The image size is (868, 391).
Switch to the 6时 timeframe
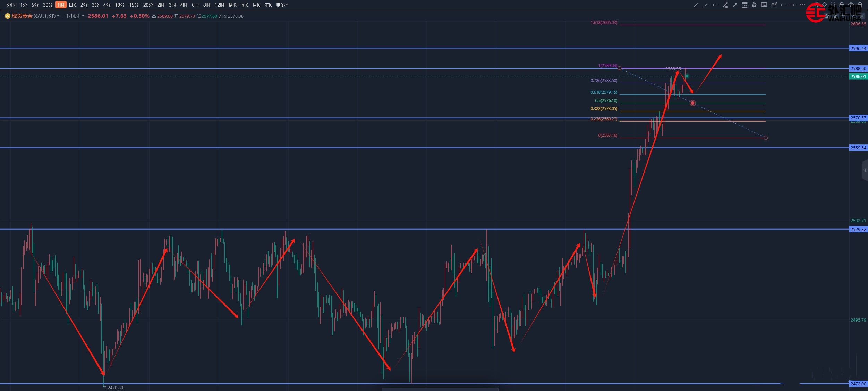195,5
